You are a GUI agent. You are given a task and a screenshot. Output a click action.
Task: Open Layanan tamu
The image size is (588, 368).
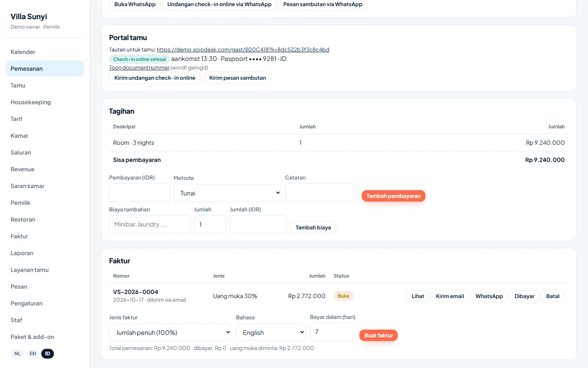[x=45, y=270]
